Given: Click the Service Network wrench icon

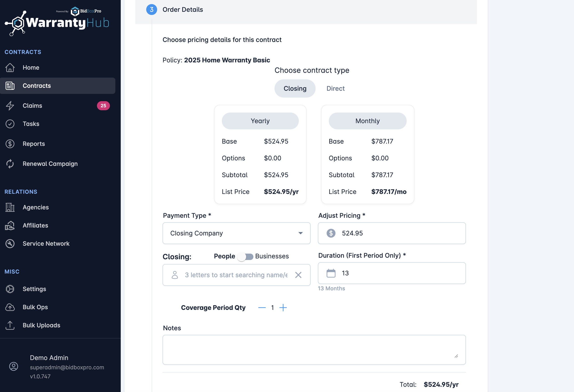Looking at the screenshot, I should pyautogui.click(x=10, y=243).
